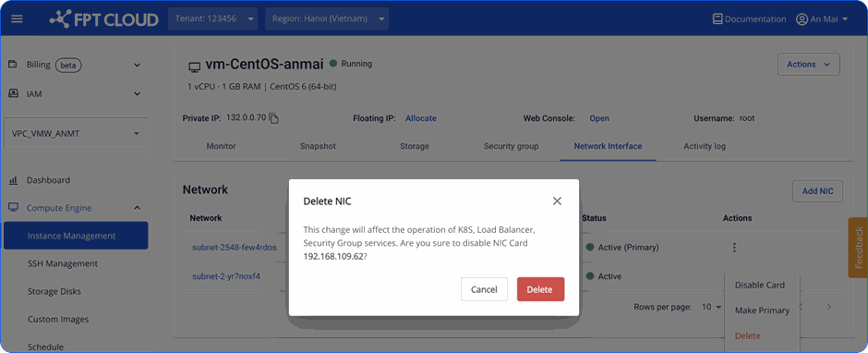
Task: Open the Actions dropdown for the VM
Action: [x=809, y=65]
